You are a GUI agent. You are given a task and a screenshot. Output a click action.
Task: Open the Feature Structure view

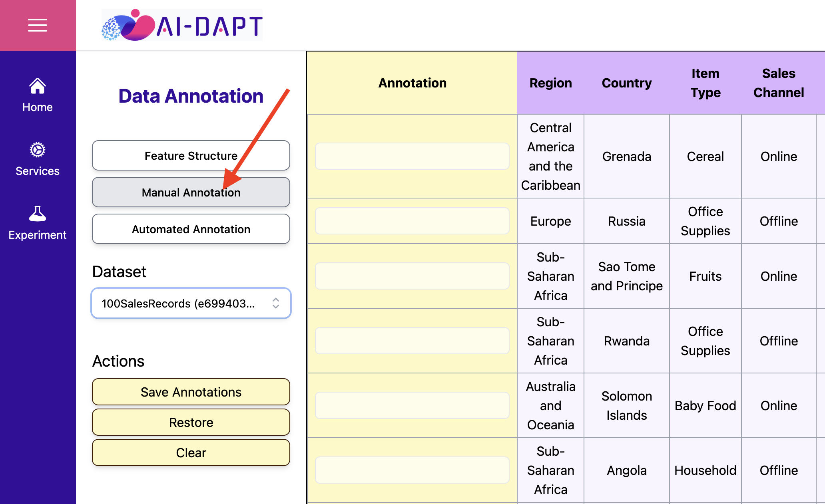coord(191,155)
